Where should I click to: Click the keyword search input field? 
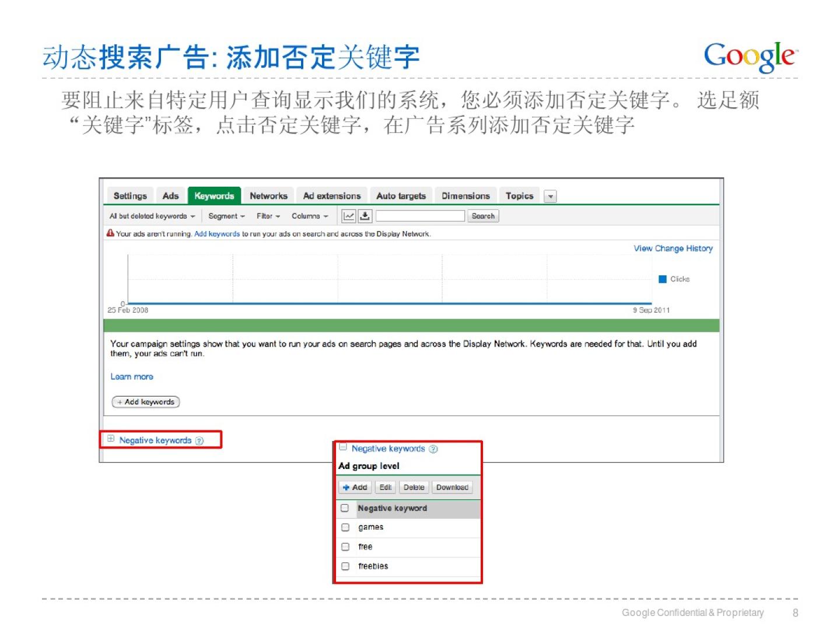point(420,216)
